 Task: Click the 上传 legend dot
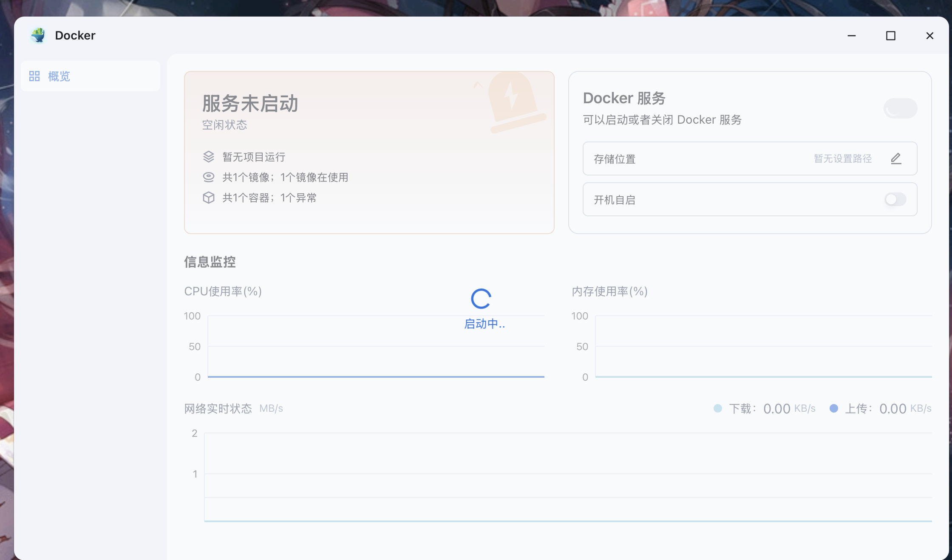(x=834, y=408)
